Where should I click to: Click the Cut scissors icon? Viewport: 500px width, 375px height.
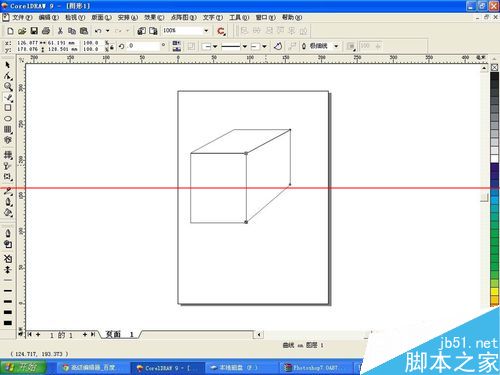click(x=60, y=31)
